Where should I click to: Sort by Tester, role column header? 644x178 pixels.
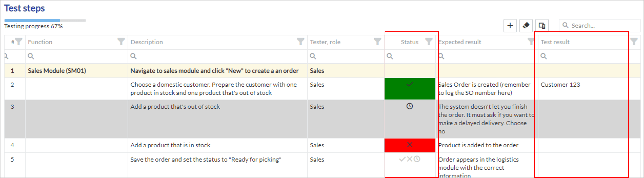325,42
